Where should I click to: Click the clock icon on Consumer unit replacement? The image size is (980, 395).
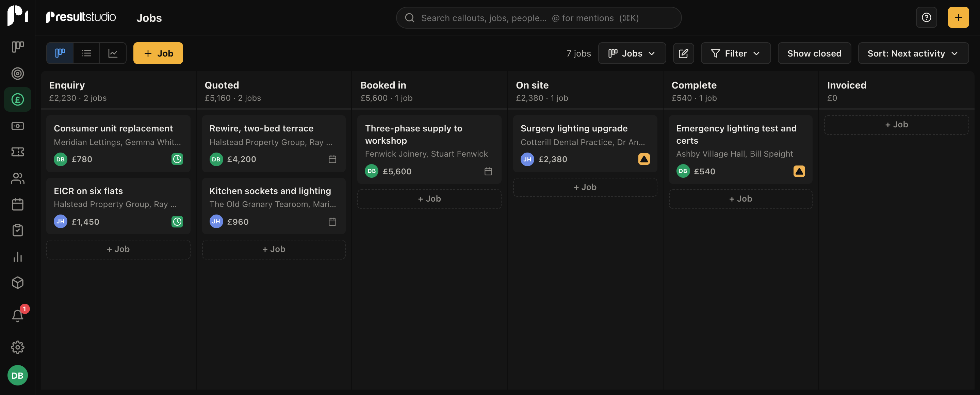[177, 159]
